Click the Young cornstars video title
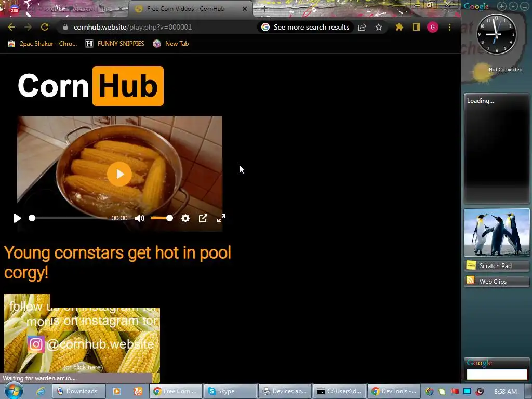532x399 pixels. pos(117,262)
